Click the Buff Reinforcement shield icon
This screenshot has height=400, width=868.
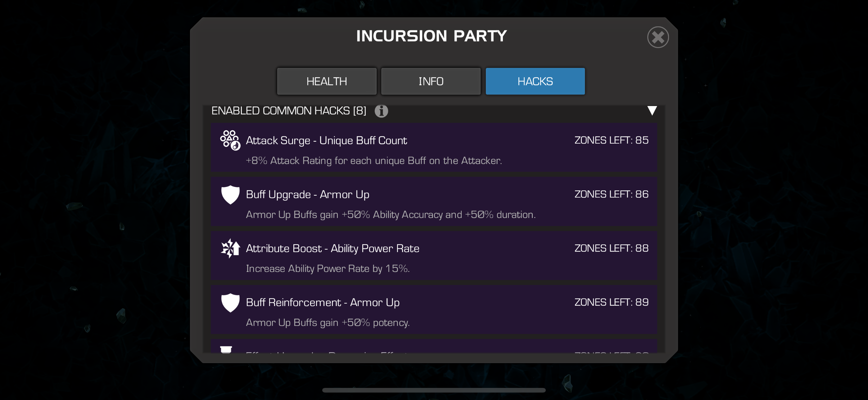(230, 303)
